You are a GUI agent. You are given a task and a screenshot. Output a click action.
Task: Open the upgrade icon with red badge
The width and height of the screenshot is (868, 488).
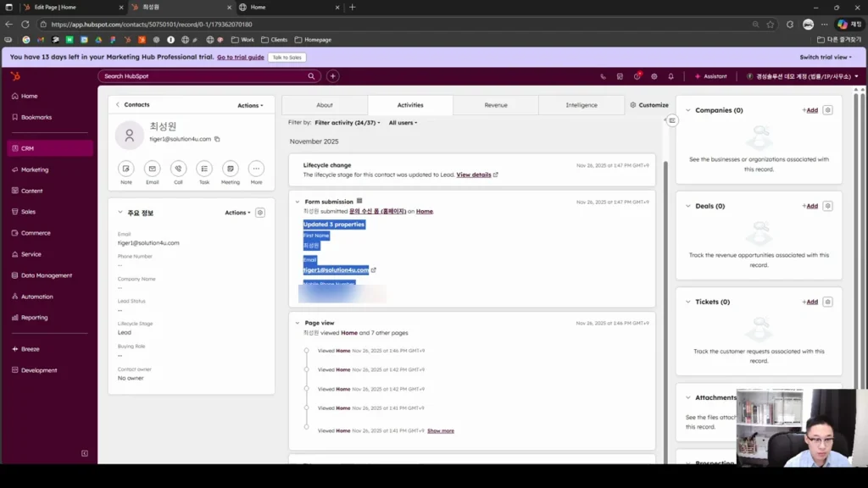(x=637, y=76)
